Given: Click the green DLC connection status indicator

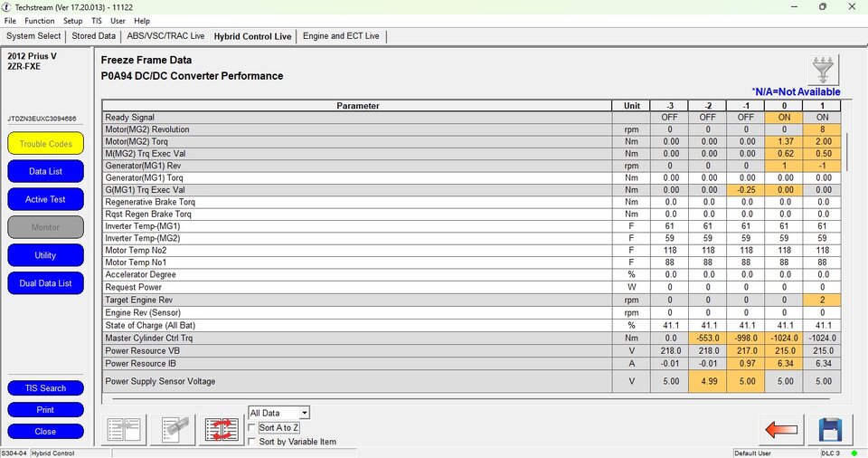Looking at the screenshot, I should coord(853,453).
